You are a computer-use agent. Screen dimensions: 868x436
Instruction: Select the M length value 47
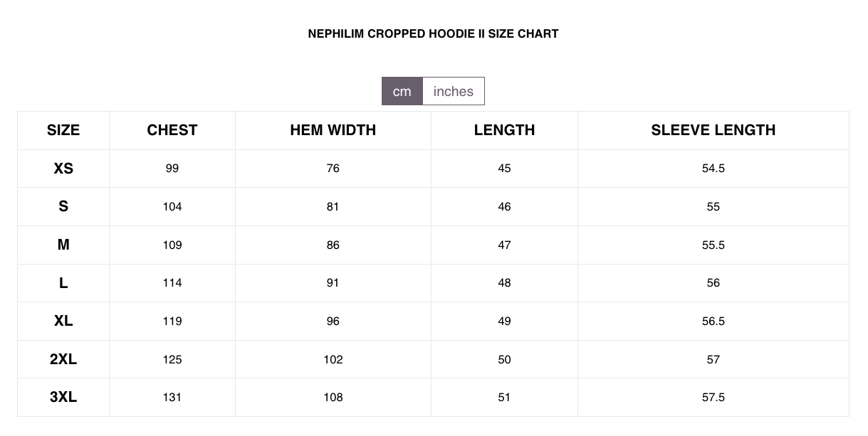click(x=504, y=245)
